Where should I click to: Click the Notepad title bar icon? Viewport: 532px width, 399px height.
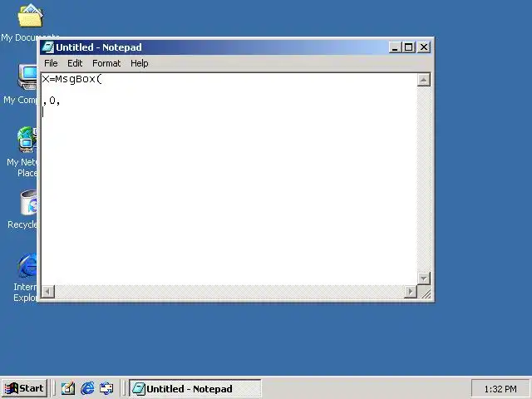[x=48, y=47]
